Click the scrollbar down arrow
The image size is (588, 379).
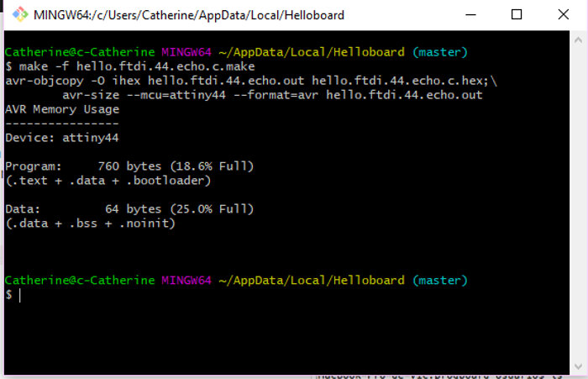[578, 366]
